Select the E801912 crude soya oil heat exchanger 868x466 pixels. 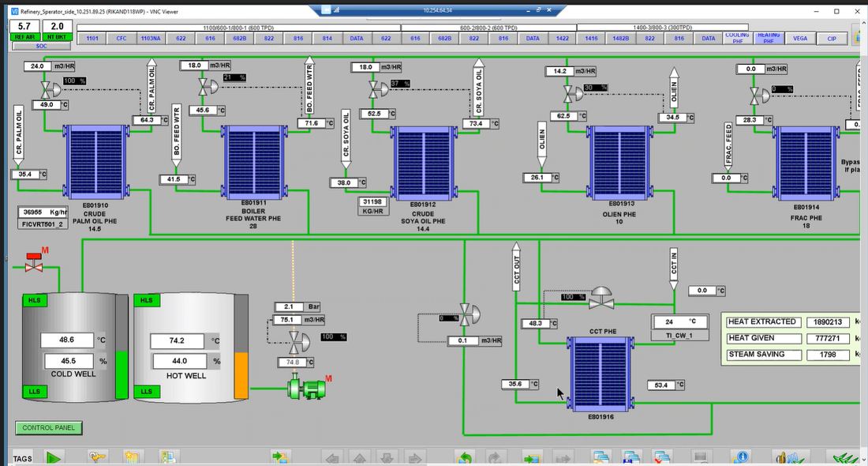coord(424,163)
